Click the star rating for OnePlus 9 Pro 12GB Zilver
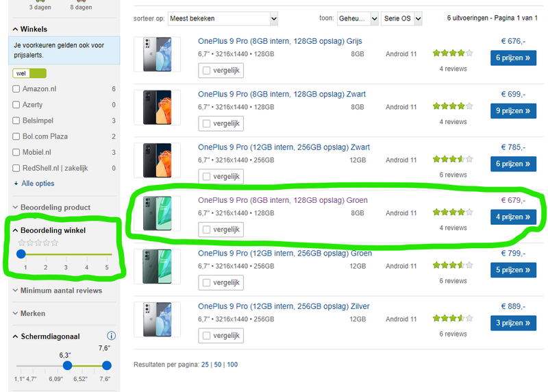548x392 pixels. point(453,318)
